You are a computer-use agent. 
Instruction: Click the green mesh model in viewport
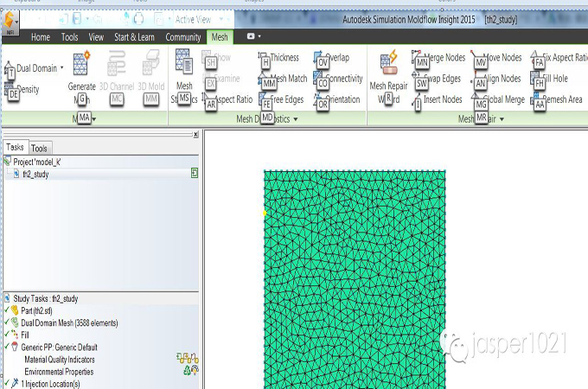pyautogui.click(x=355, y=279)
